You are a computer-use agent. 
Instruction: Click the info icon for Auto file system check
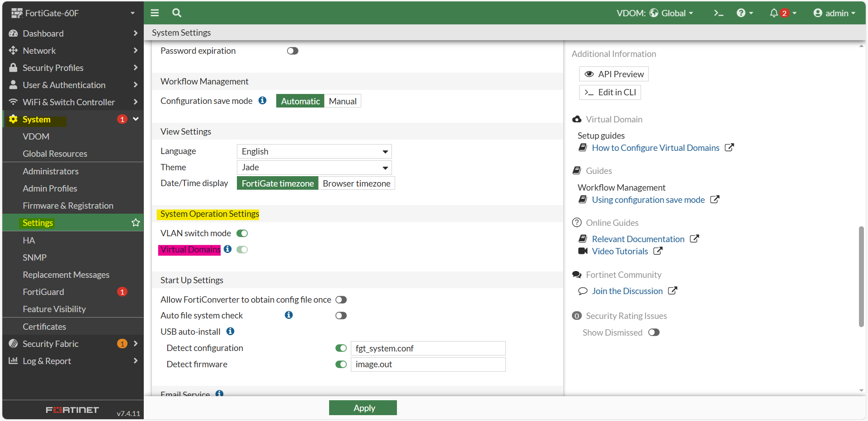289,315
